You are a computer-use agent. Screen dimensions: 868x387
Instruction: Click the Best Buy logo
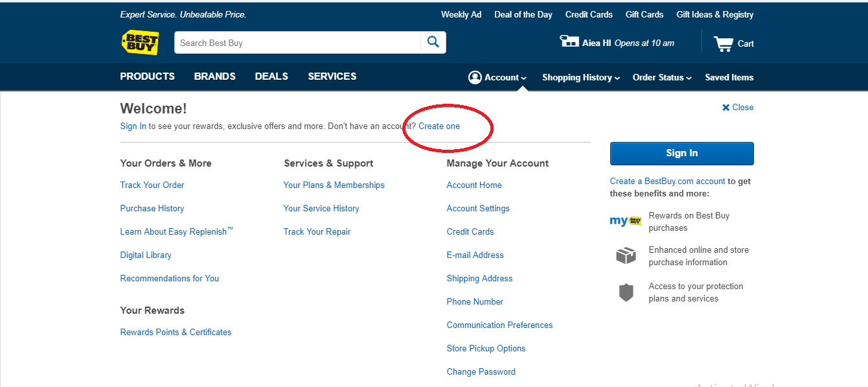click(x=140, y=41)
